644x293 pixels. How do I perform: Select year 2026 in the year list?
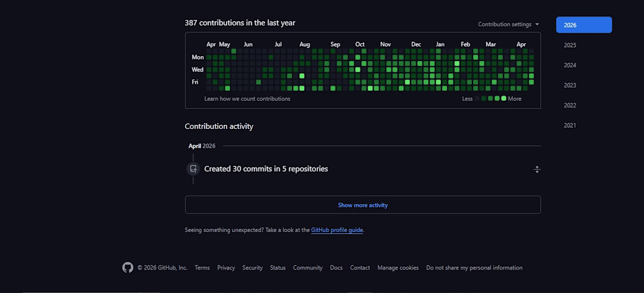point(584,25)
